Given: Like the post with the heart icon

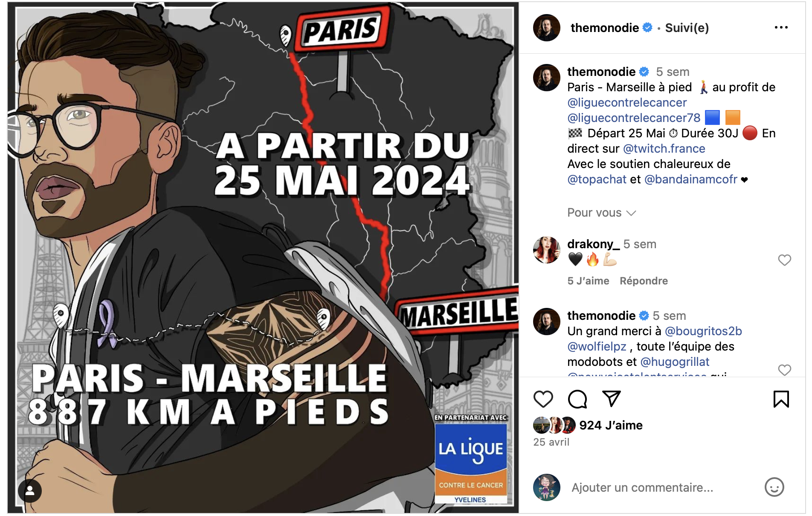Looking at the screenshot, I should pos(543,399).
